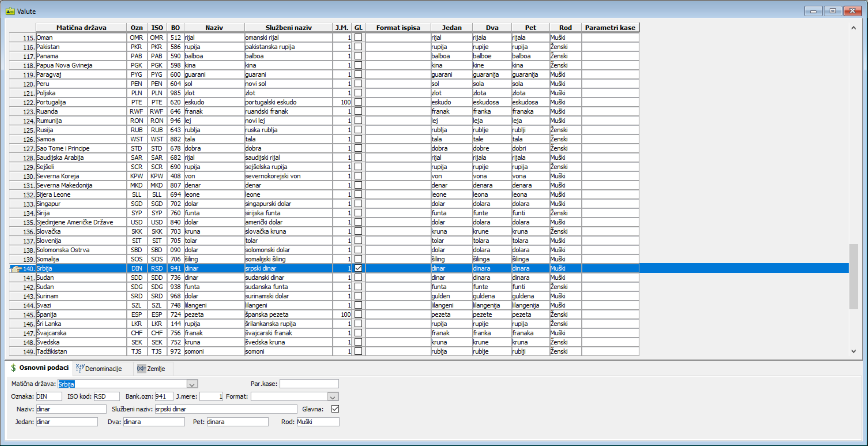This screenshot has width=868, height=446.
Task: Click the Parametri kase column header
Action: coord(610,28)
